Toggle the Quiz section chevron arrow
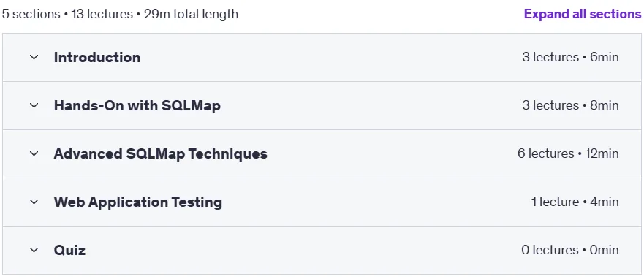Image resolution: width=644 pixels, height=277 pixels. coord(34,250)
